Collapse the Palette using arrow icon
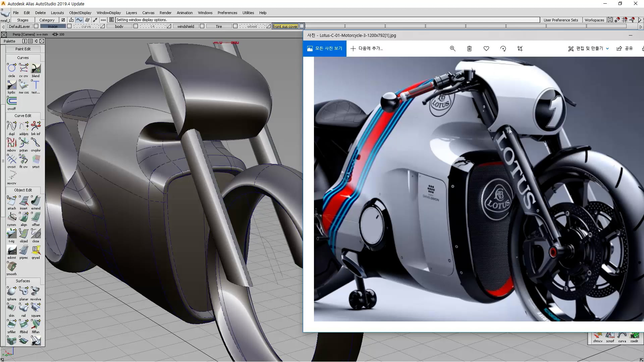This screenshot has width=644, height=362. [x=36, y=41]
